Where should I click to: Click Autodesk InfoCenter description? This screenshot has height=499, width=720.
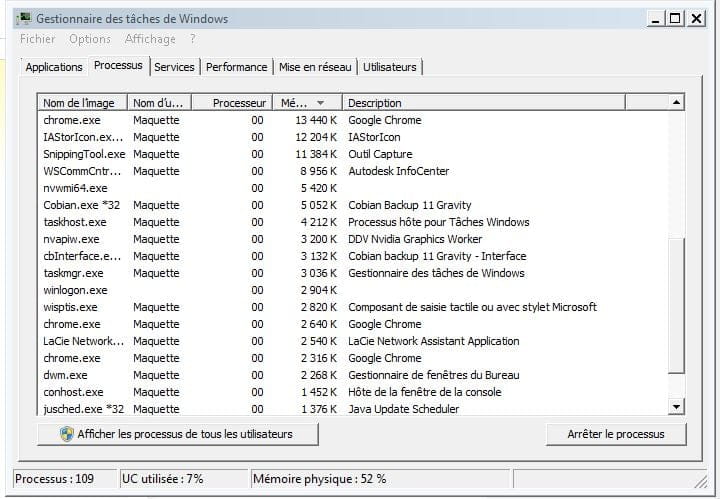point(399,171)
